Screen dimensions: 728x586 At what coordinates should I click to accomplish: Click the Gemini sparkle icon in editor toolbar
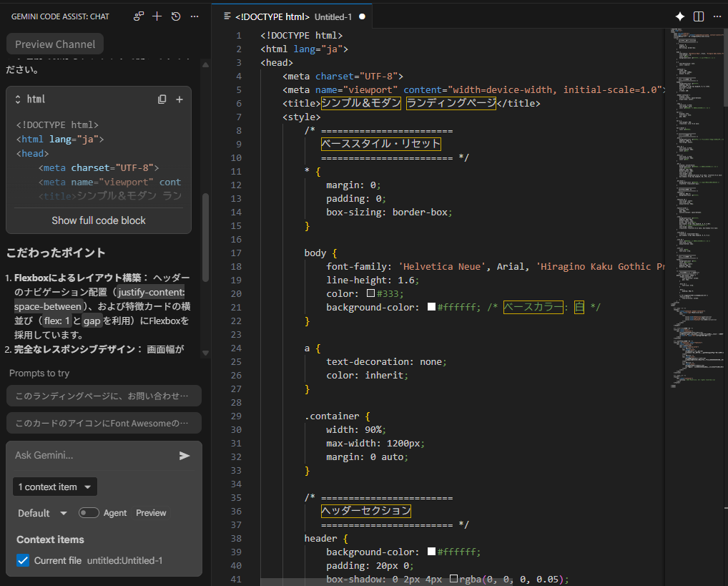point(679,16)
